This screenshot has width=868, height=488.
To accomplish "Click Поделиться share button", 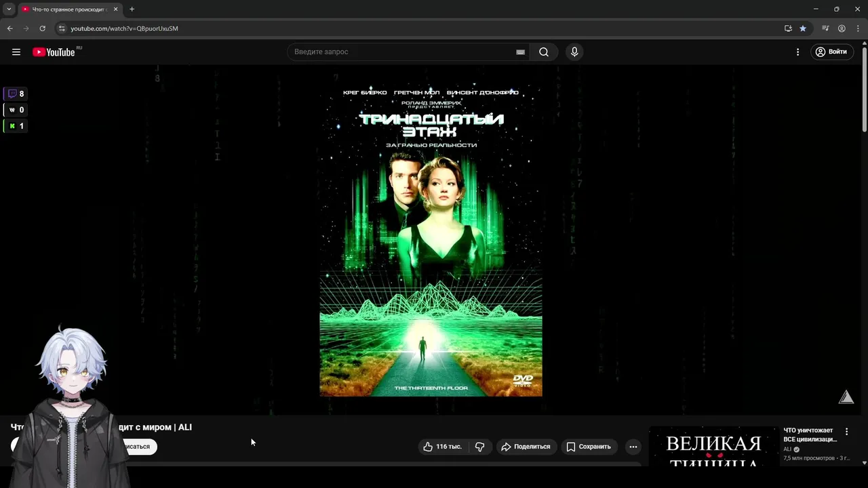I will 526,447.
